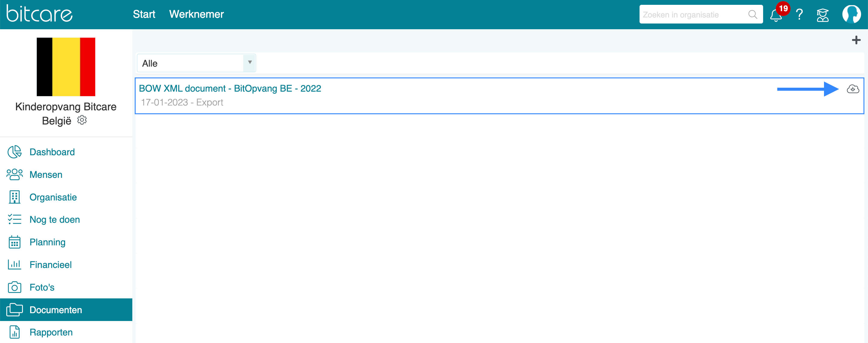
Task: Click the Mensen people icon
Action: coord(14,175)
